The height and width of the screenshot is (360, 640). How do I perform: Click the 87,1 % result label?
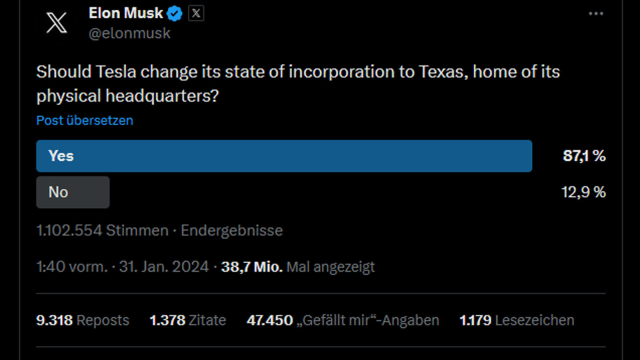tap(584, 156)
